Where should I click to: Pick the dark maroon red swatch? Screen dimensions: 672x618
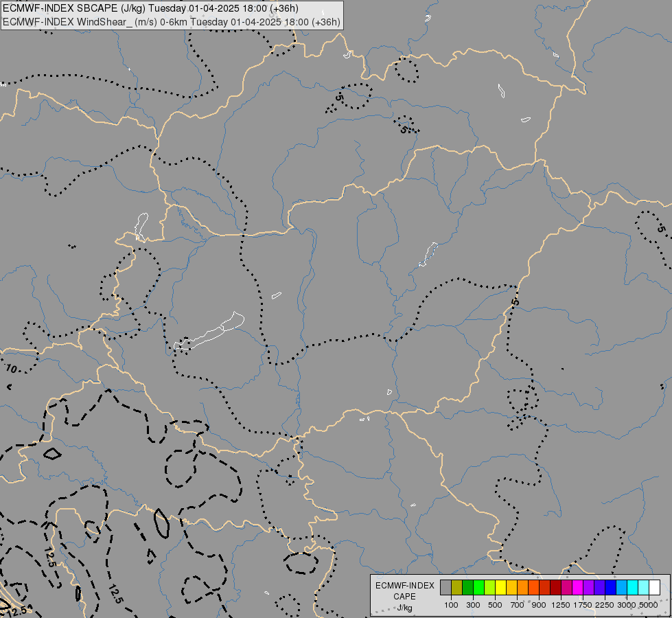point(555,588)
